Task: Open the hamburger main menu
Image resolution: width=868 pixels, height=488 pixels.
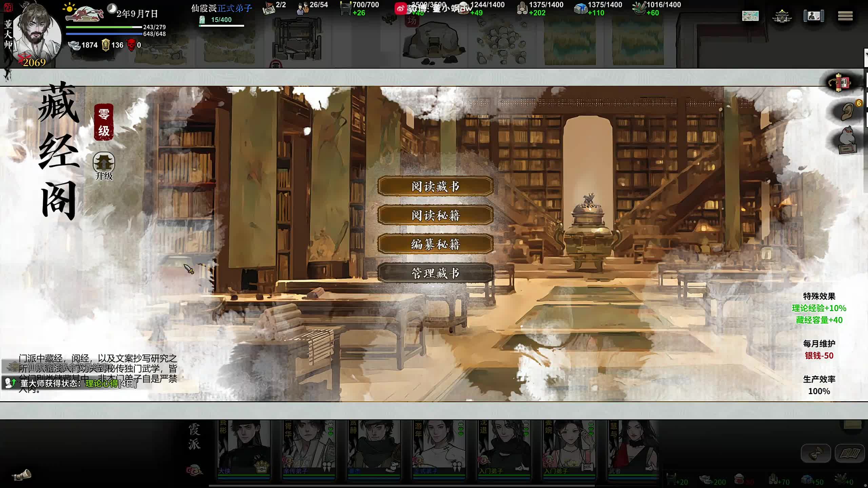Action: 845,16
